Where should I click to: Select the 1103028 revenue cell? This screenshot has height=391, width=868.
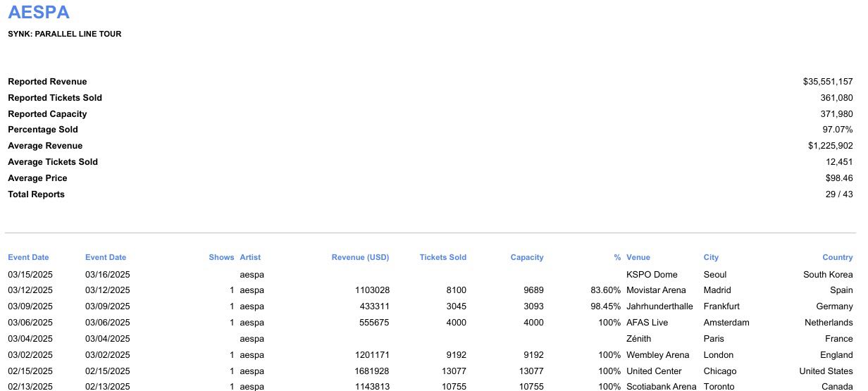click(x=372, y=290)
